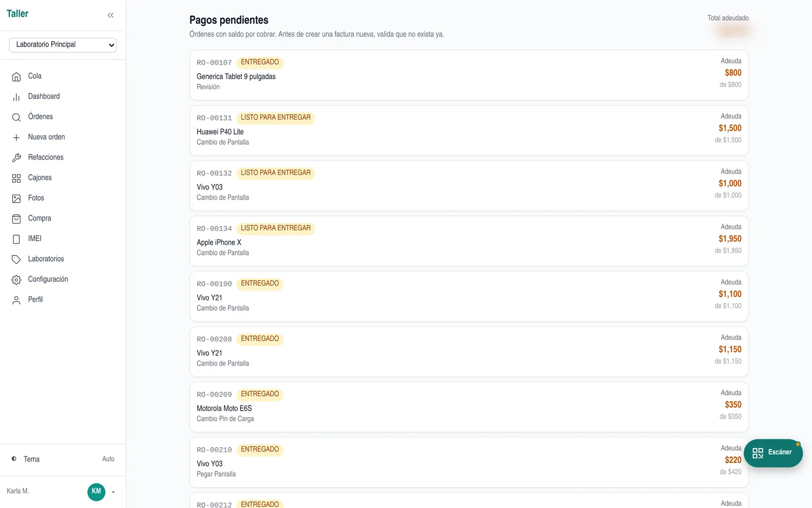
Task: Click the Configuración gear icon
Action: (x=16, y=280)
